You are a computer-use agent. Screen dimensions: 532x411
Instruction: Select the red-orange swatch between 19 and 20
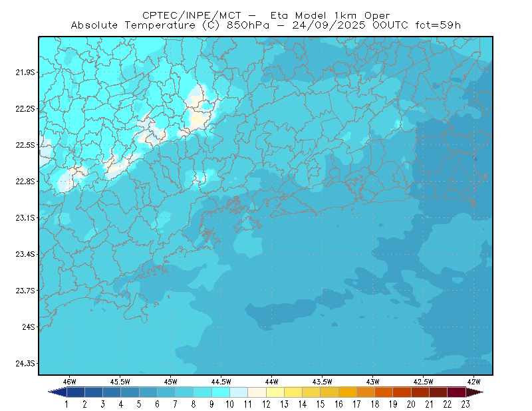(x=402, y=392)
